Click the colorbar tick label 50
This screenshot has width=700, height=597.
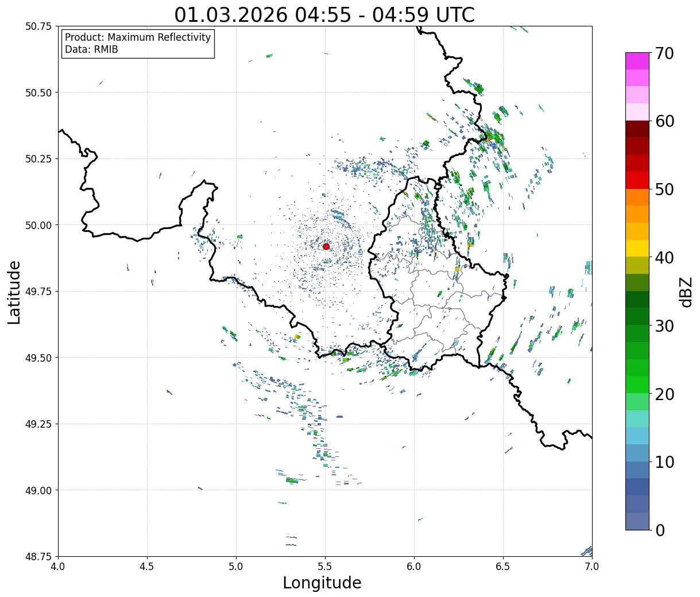pyautogui.click(x=664, y=189)
